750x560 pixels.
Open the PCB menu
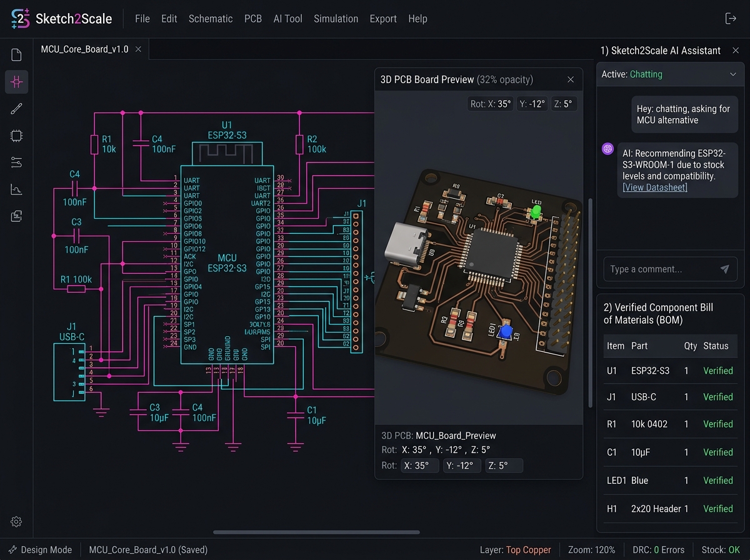click(253, 19)
